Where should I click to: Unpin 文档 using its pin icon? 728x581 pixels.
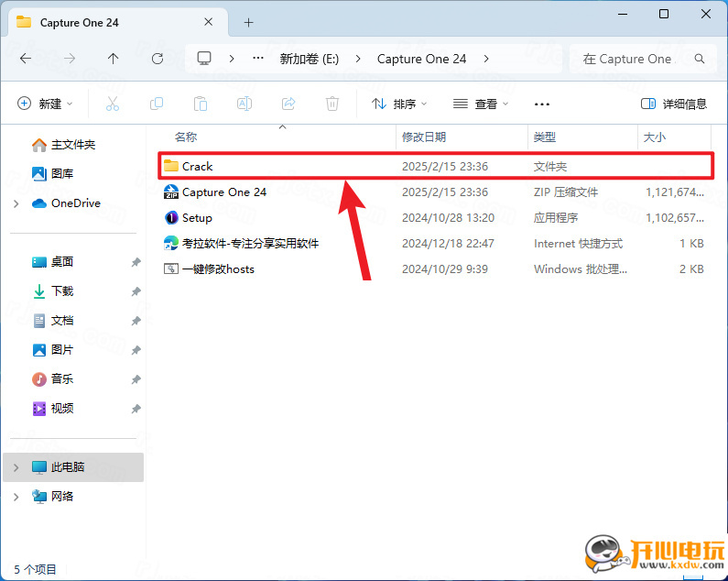tap(136, 321)
